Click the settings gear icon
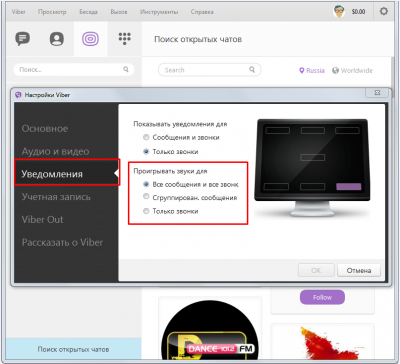 tap(384, 11)
